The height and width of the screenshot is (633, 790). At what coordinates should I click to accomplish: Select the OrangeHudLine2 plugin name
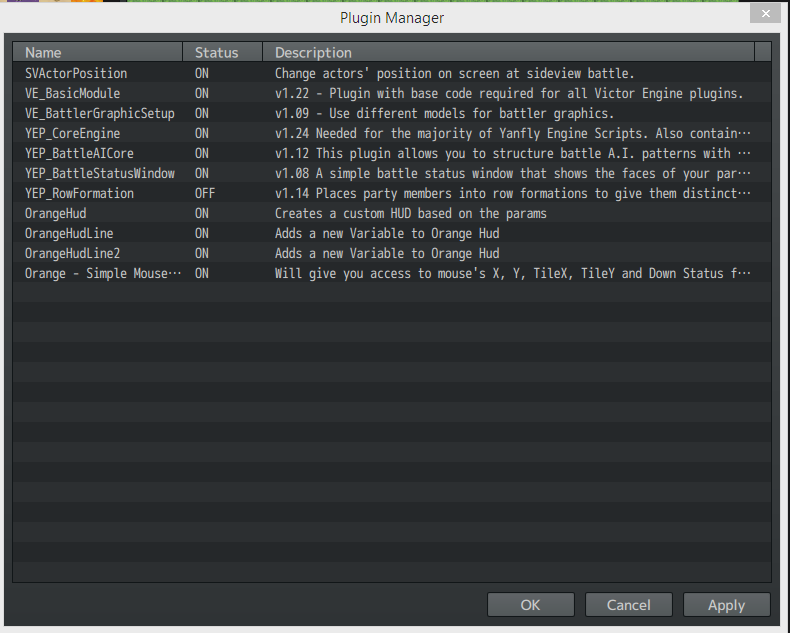click(73, 254)
